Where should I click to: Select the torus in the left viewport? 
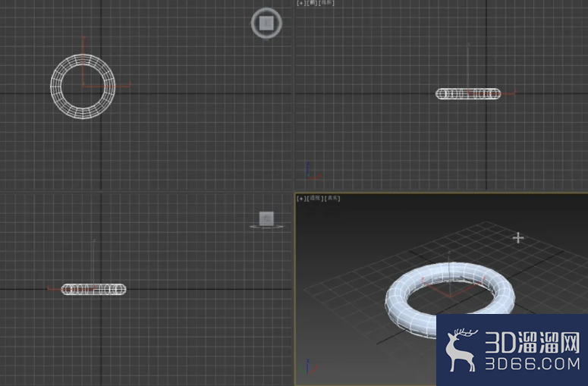click(94, 290)
